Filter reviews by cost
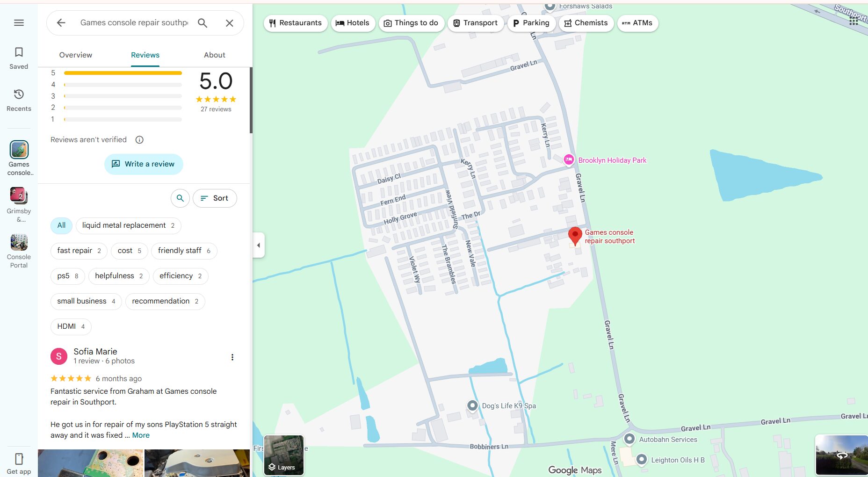The width and height of the screenshot is (868, 477). pyautogui.click(x=130, y=251)
